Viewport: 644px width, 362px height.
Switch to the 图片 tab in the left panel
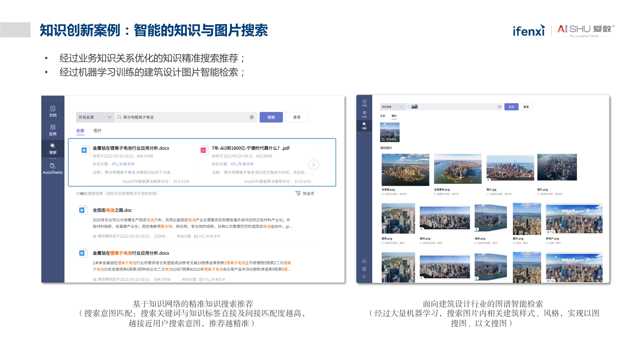coord(98,131)
